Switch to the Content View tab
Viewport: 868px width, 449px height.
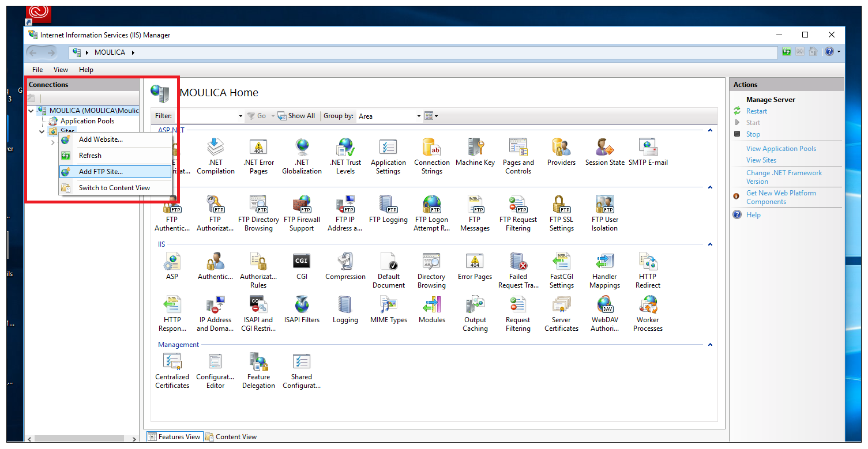[x=231, y=437]
